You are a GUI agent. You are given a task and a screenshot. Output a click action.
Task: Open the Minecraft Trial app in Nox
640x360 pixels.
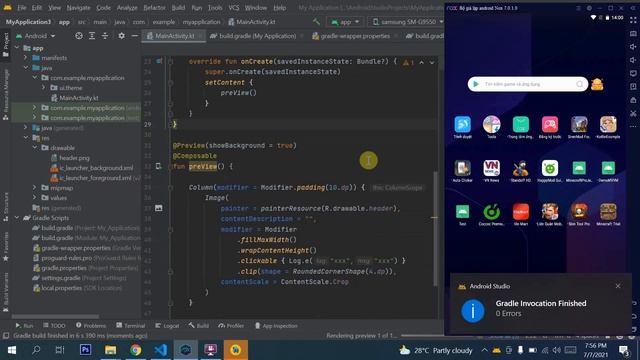click(x=608, y=215)
